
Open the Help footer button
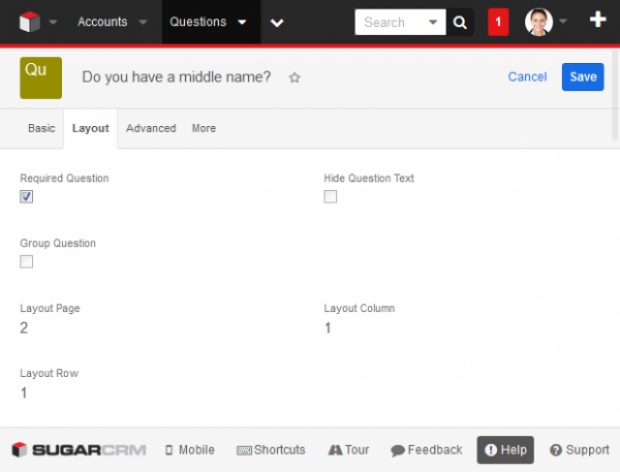[505, 450]
